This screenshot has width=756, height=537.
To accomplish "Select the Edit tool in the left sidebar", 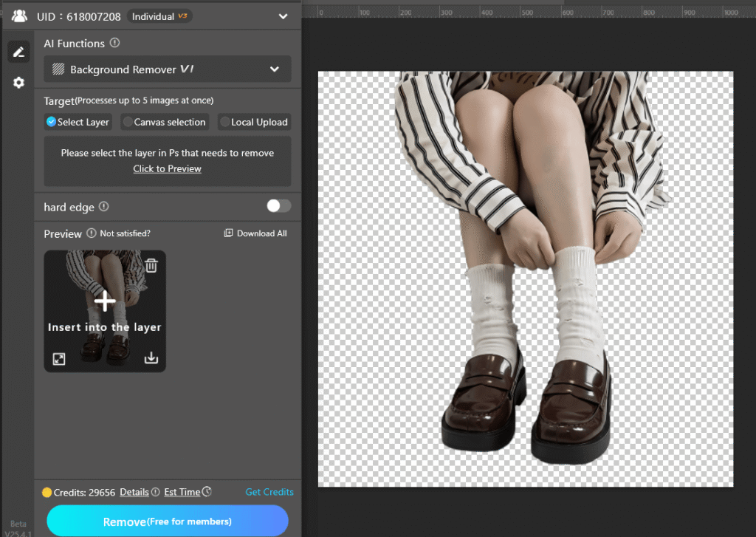I will point(18,52).
